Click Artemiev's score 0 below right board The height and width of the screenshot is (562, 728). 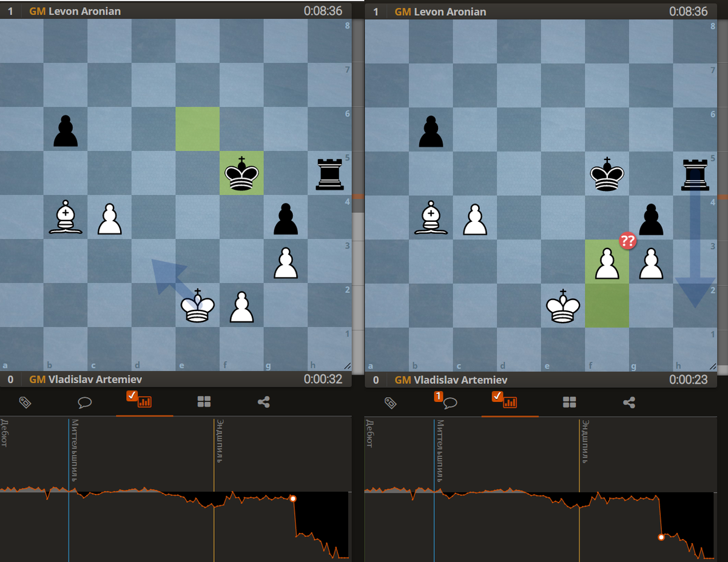pyautogui.click(x=376, y=380)
